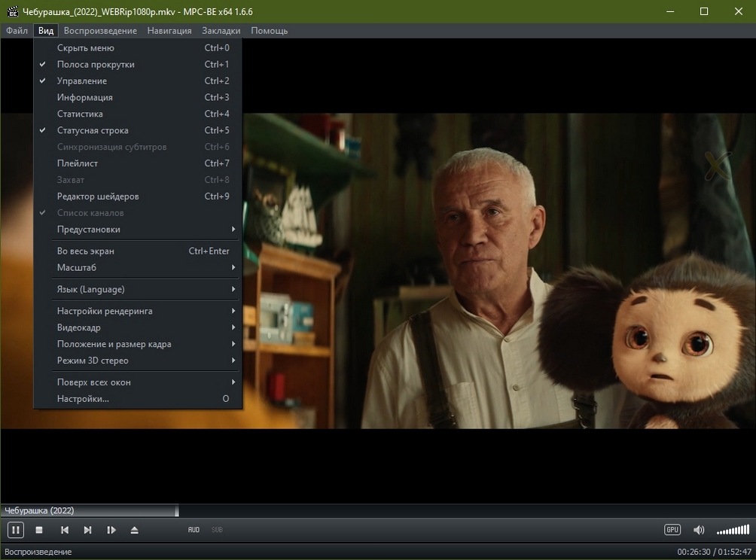Click the GPU decoding indicator

(x=672, y=530)
